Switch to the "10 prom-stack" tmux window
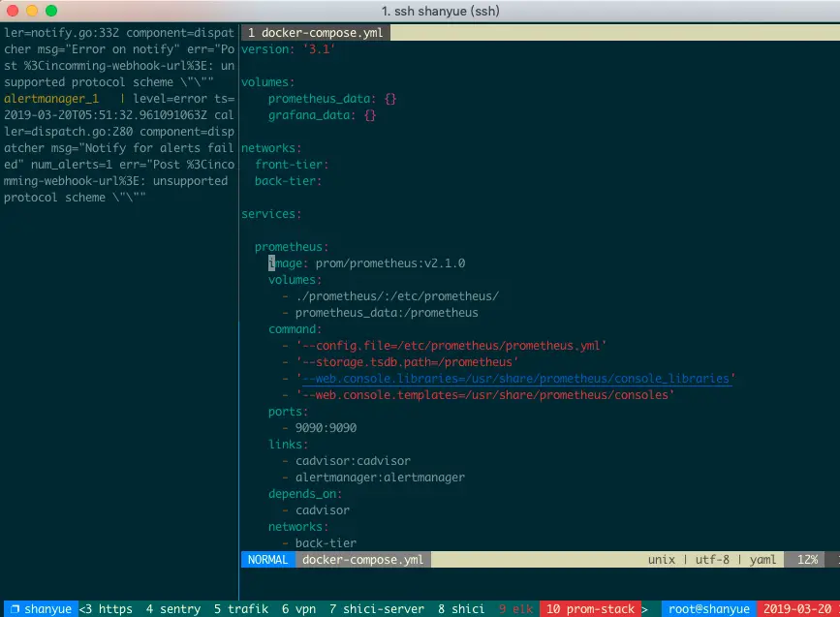Viewport: 840px width, 617px height. pos(591,608)
